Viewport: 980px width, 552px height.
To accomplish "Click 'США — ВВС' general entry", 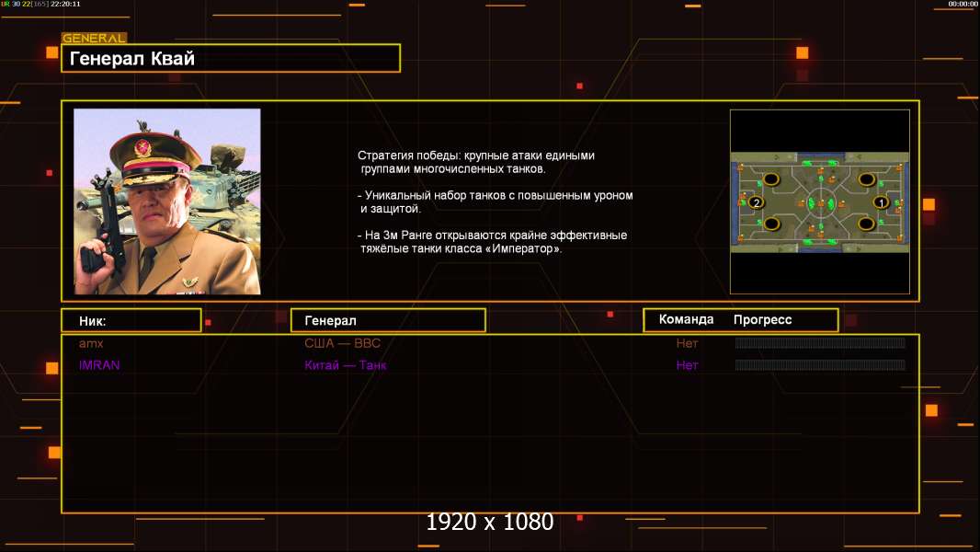I will pos(343,343).
